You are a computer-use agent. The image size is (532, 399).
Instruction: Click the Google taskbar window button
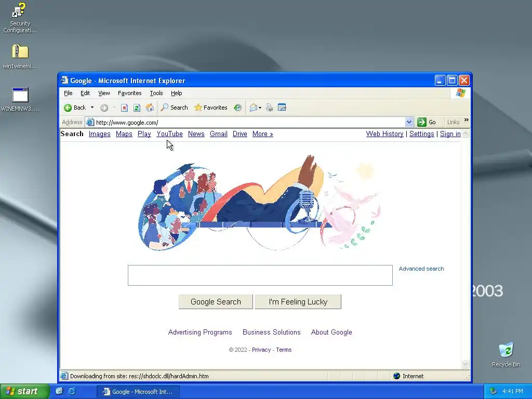coord(138,392)
